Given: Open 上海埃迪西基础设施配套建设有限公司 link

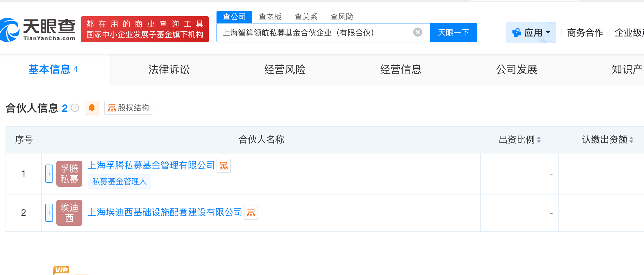Looking at the screenshot, I should tap(165, 212).
